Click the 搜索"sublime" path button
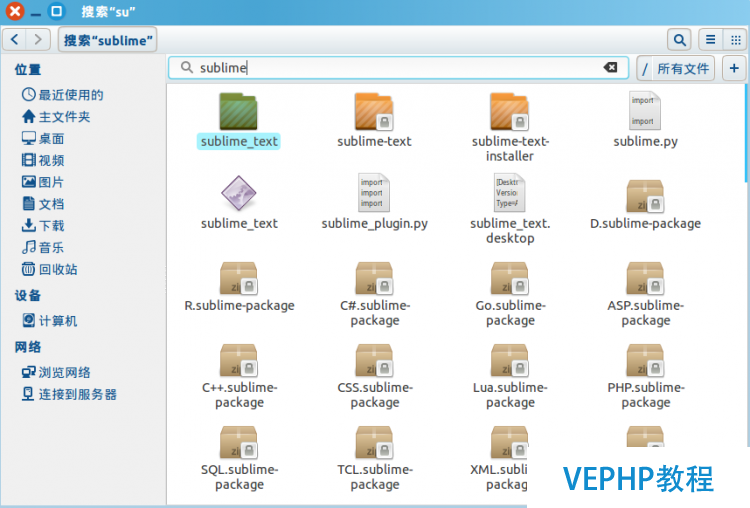This screenshot has width=750, height=508. (x=108, y=40)
